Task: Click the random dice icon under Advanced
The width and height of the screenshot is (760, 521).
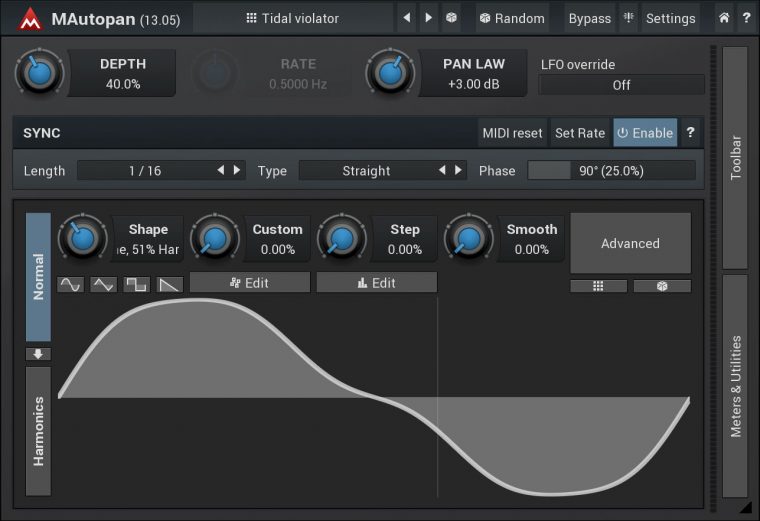Action: (661, 286)
